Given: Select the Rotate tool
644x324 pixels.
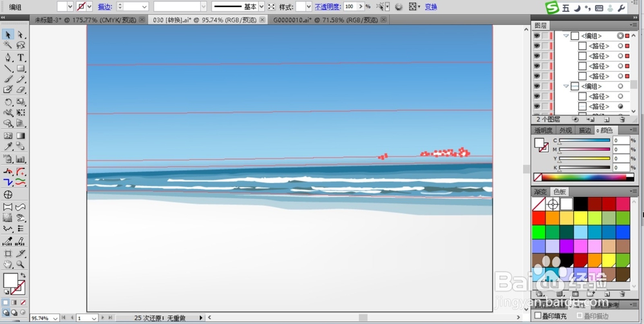Looking at the screenshot, I should (8, 102).
